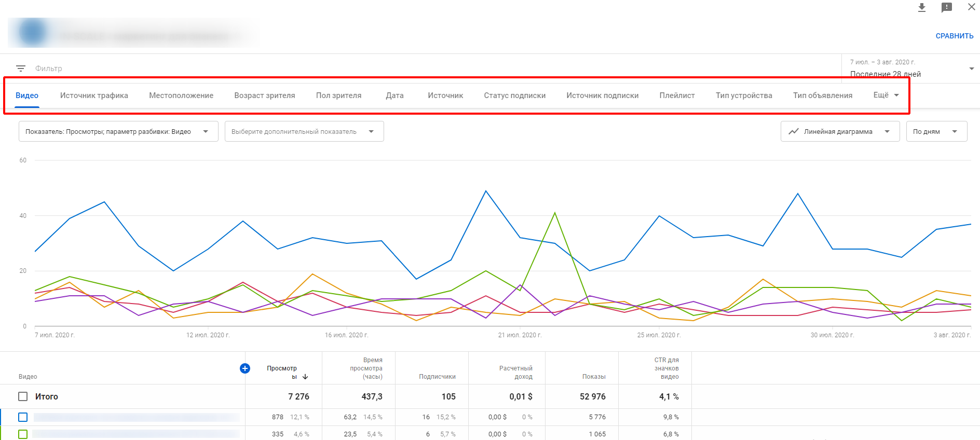Click the line chart icon
980x440 pixels.
tap(793, 131)
